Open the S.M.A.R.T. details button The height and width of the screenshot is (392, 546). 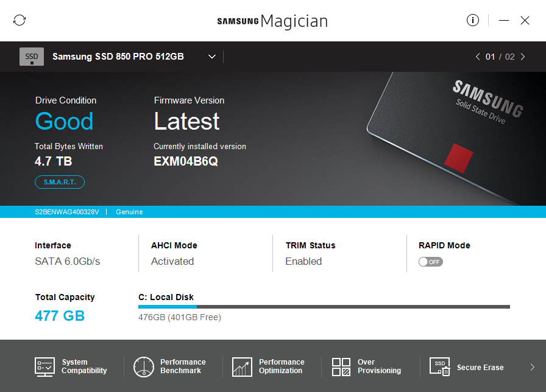[x=60, y=182]
